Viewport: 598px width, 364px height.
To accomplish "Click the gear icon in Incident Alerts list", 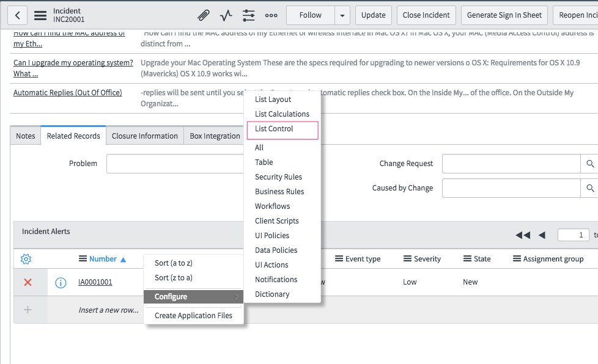I will click(26, 259).
